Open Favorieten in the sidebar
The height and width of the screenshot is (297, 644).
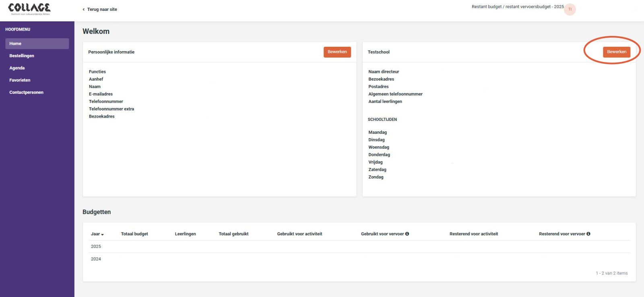point(20,80)
